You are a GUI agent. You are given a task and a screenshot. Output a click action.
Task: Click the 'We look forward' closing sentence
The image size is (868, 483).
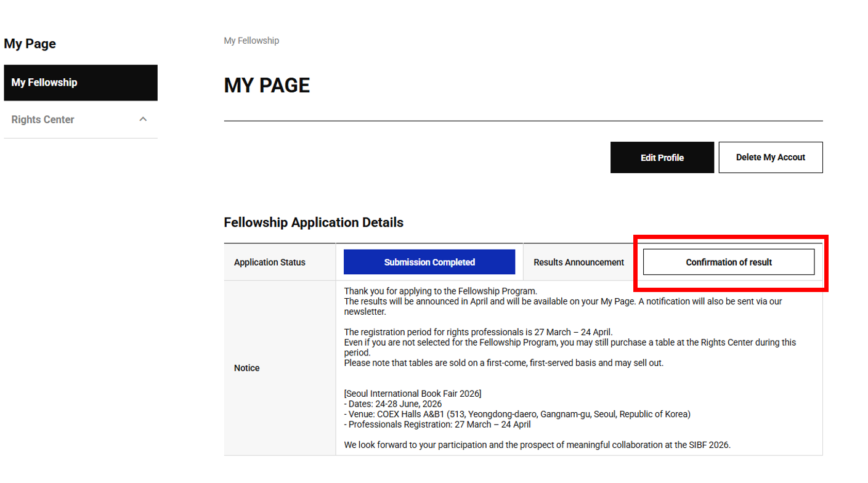537,445
